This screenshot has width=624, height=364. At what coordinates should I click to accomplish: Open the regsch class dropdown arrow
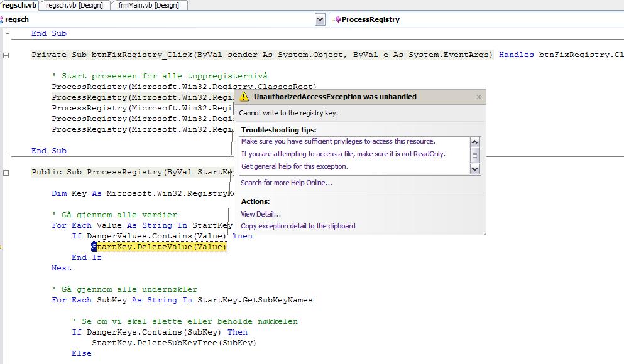point(320,19)
